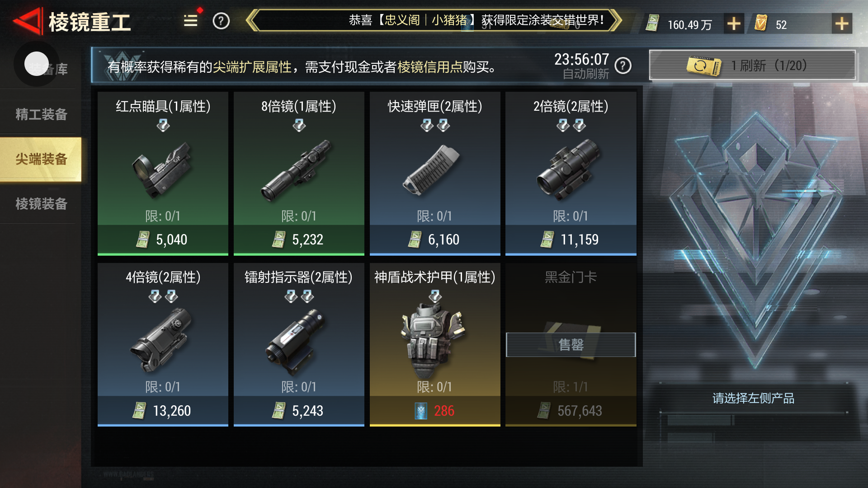The width and height of the screenshot is (868, 488).
Task: Select the 尖端装备 tab
Action: 41,159
